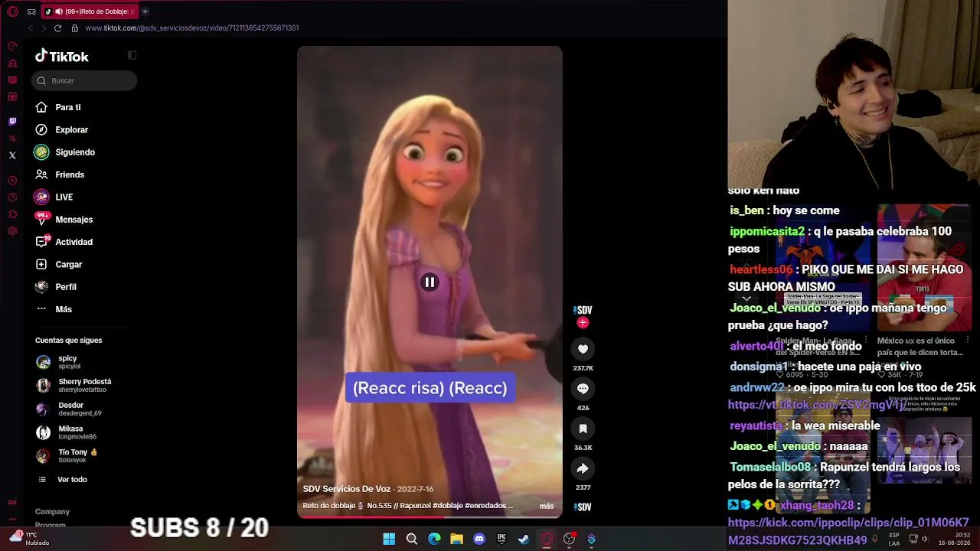Like the video with the heart icon
Viewport: 980px width, 551px height.
click(583, 349)
